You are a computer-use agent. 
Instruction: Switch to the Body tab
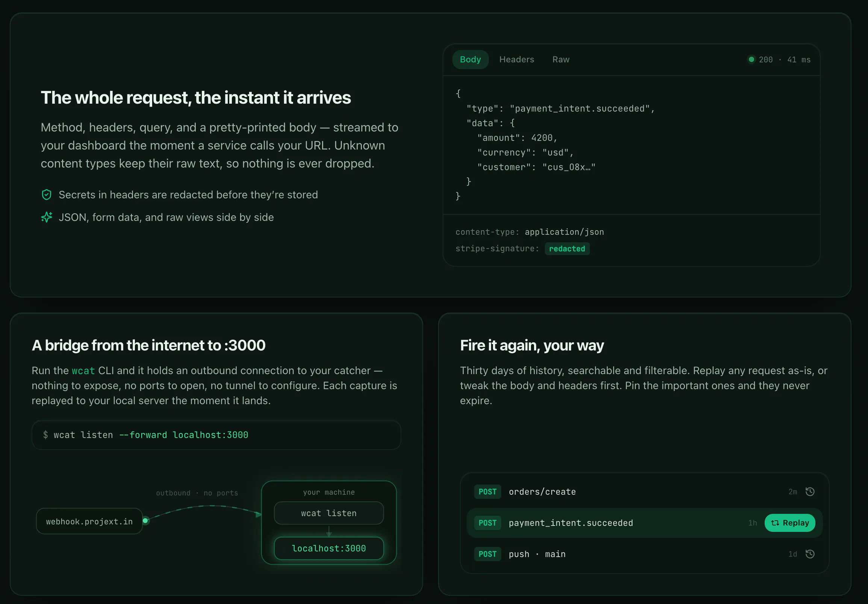pos(470,59)
